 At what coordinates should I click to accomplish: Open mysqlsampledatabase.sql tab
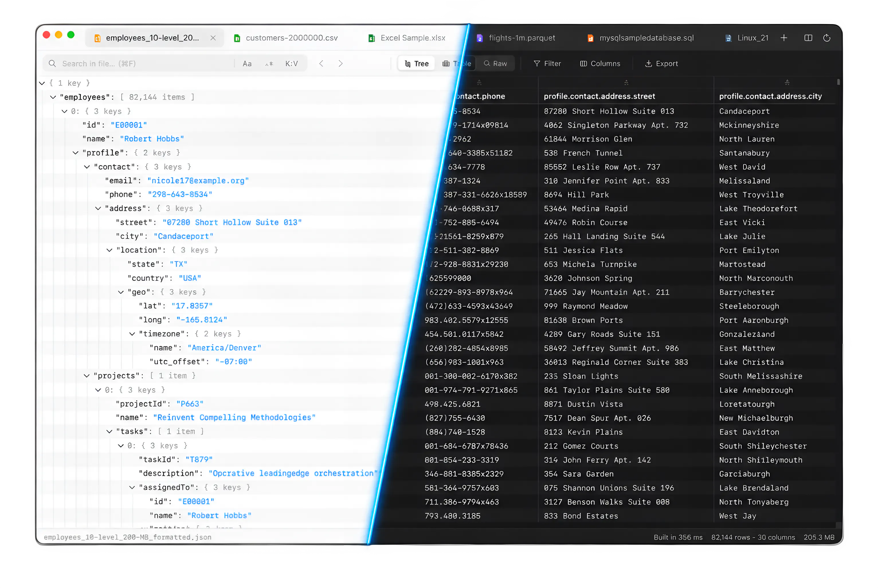tap(640, 38)
